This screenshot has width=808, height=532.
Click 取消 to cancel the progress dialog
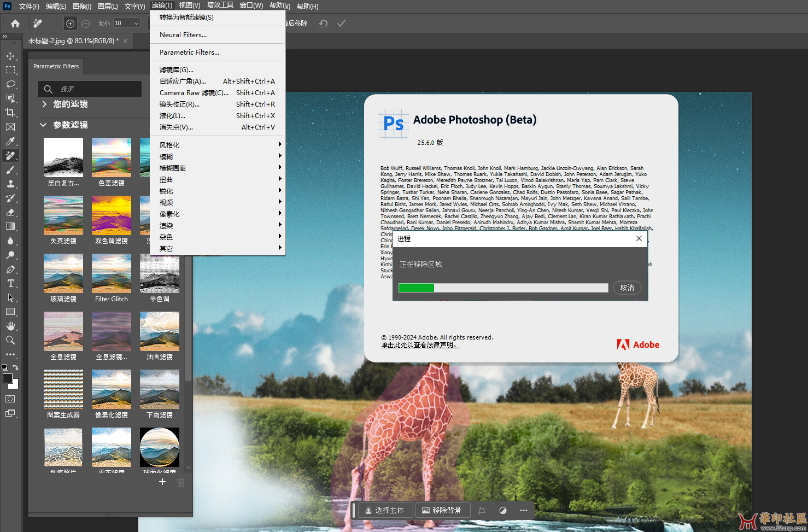627,288
